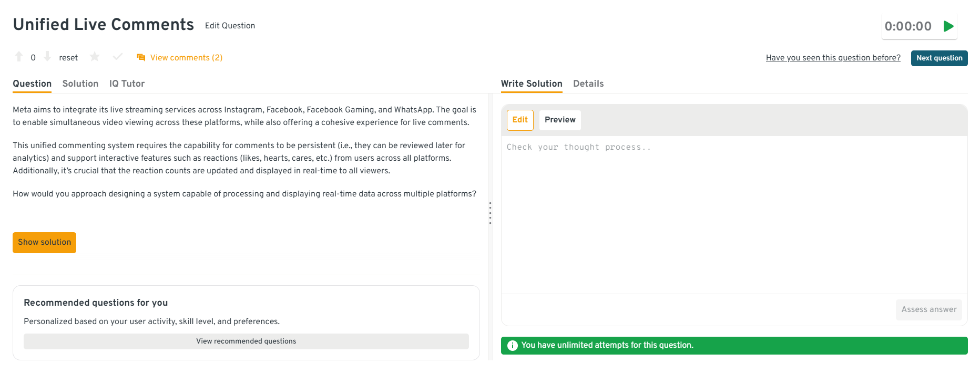Click the panel divider drag handle
The width and height of the screenshot is (980, 374).
pos(490,213)
